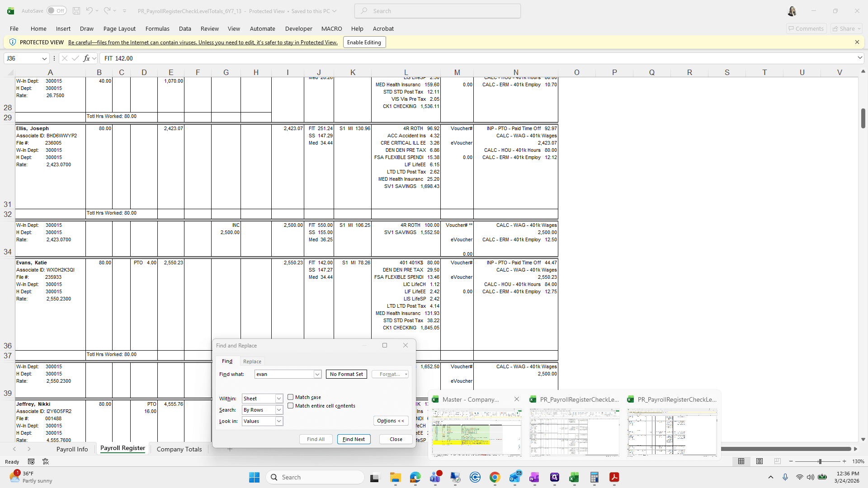Open the Find what history dropdown
This screenshot has width=868, height=488.
[x=317, y=374]
